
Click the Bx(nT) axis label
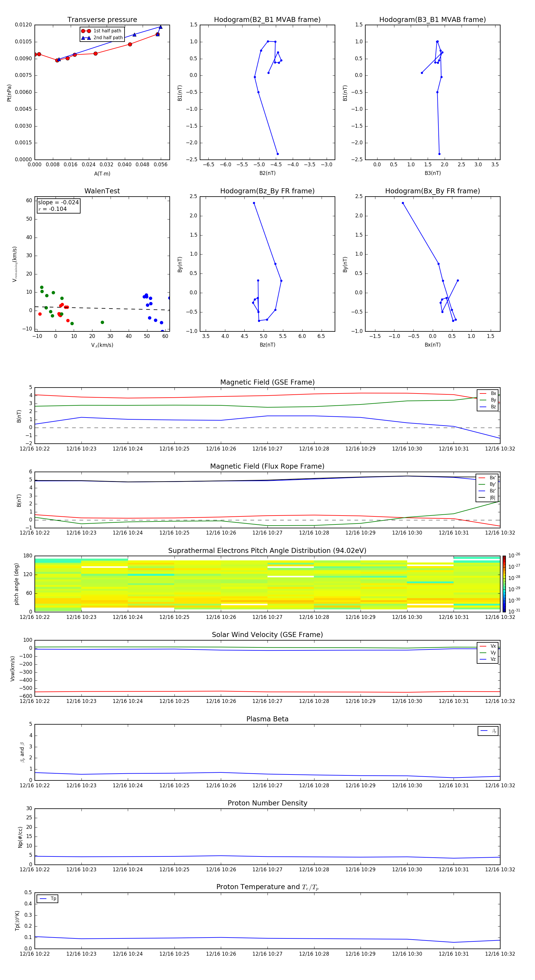[x=432, y=345]
